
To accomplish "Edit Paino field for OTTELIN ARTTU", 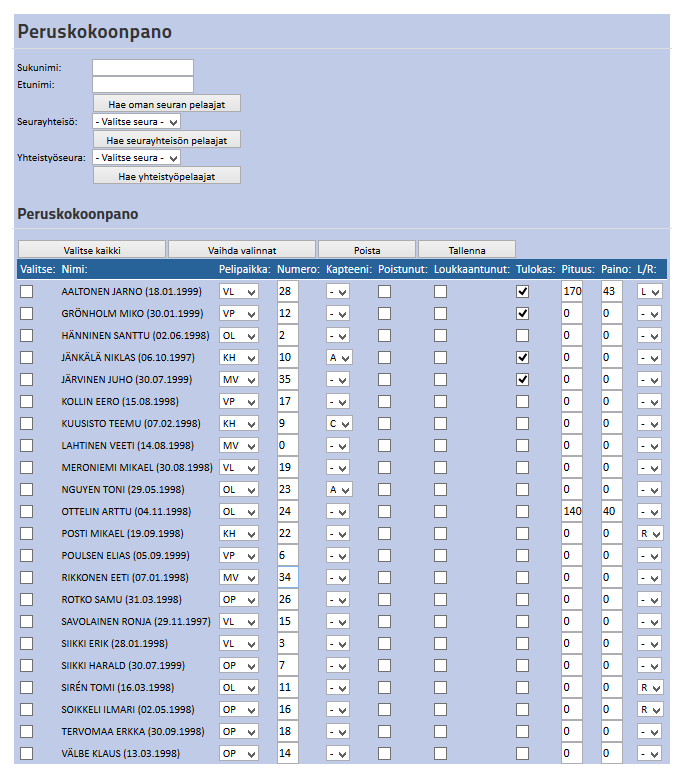I will click(x=612, y=511).
